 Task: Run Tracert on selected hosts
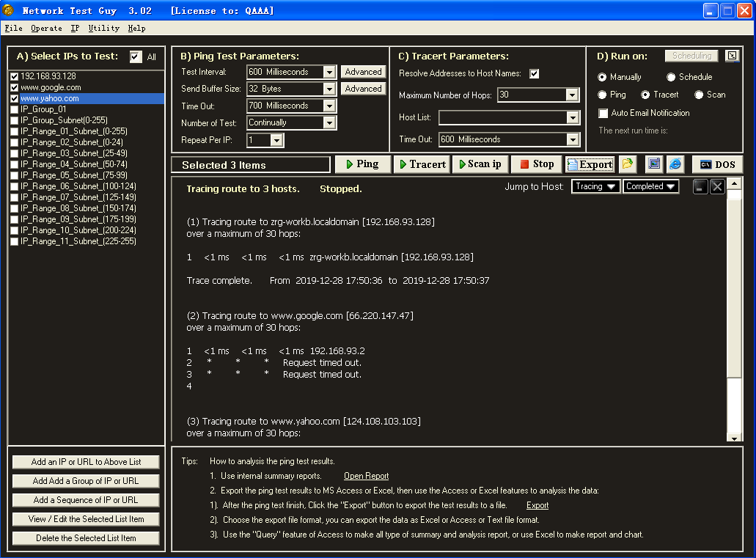click(x=422, y=164)
